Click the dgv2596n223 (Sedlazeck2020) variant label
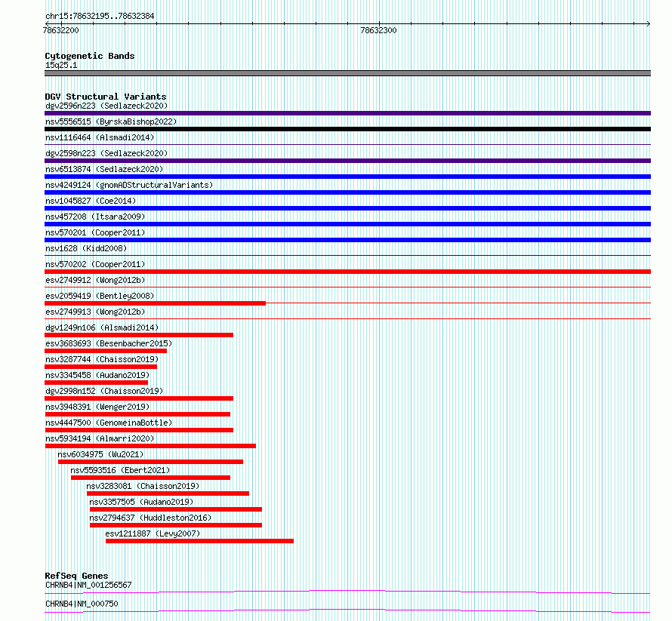The height and width of the screenshot is (621, 672). [x=106, y=106]
